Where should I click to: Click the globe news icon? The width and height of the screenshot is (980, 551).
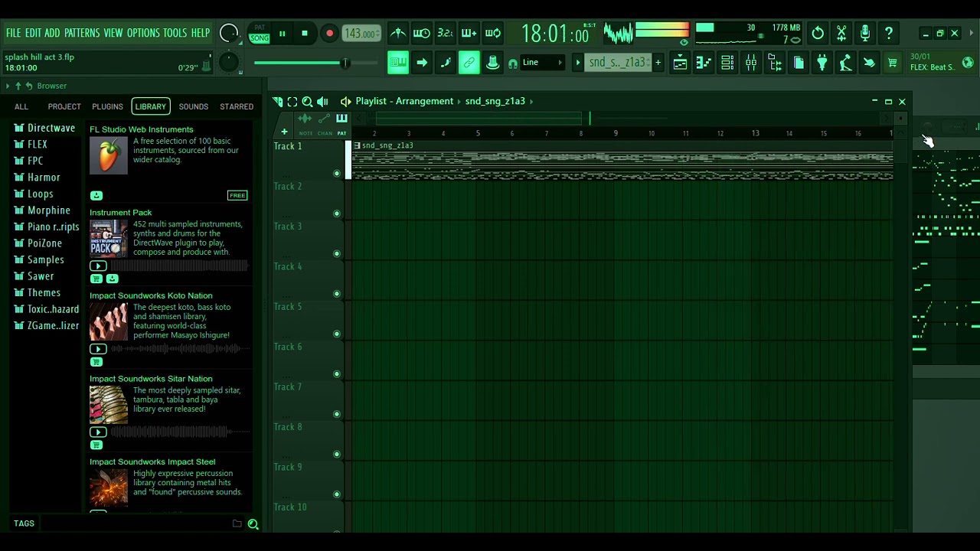point(968,63)
